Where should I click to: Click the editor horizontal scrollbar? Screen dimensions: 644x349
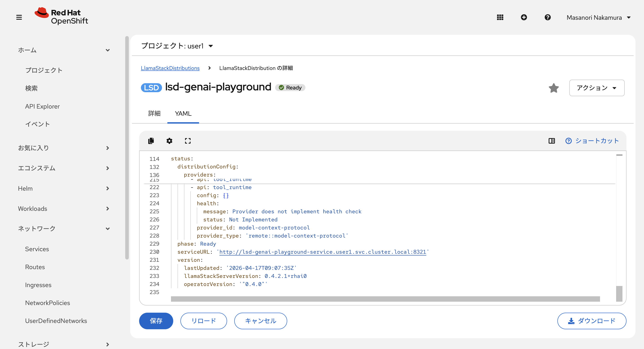[x=385, y=299]
